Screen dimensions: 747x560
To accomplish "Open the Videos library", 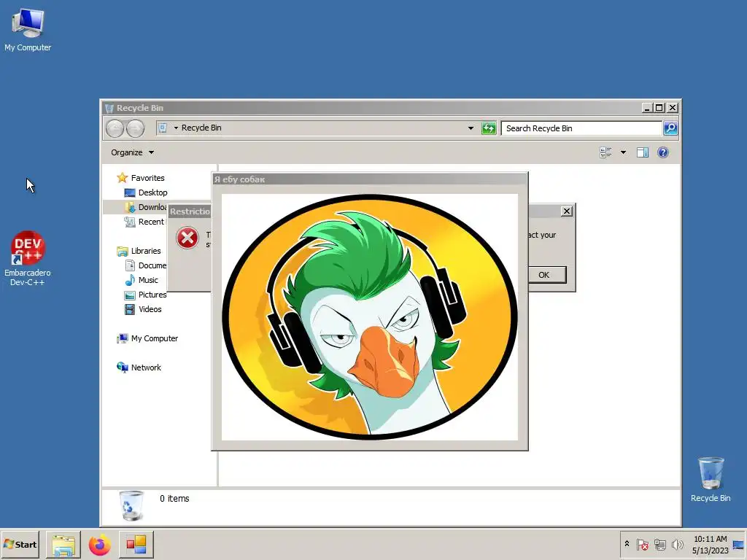I will pyautogui.click(x=143, y=309).
